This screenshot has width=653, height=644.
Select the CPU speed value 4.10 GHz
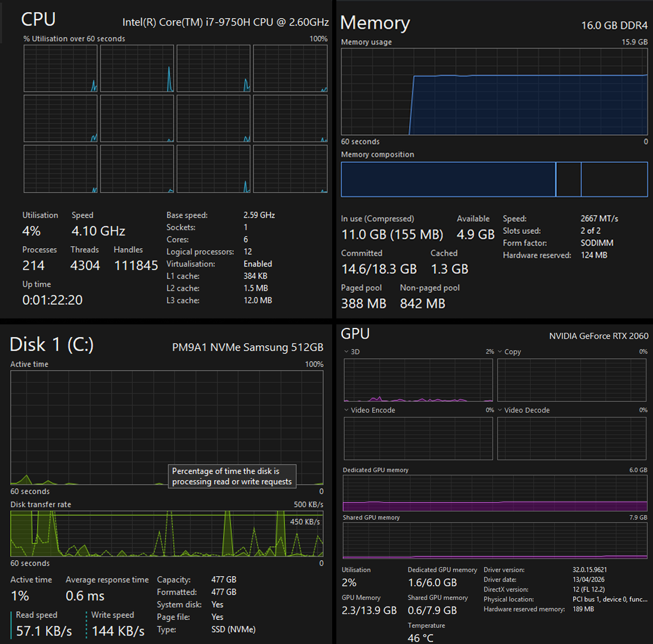point(98,231)
